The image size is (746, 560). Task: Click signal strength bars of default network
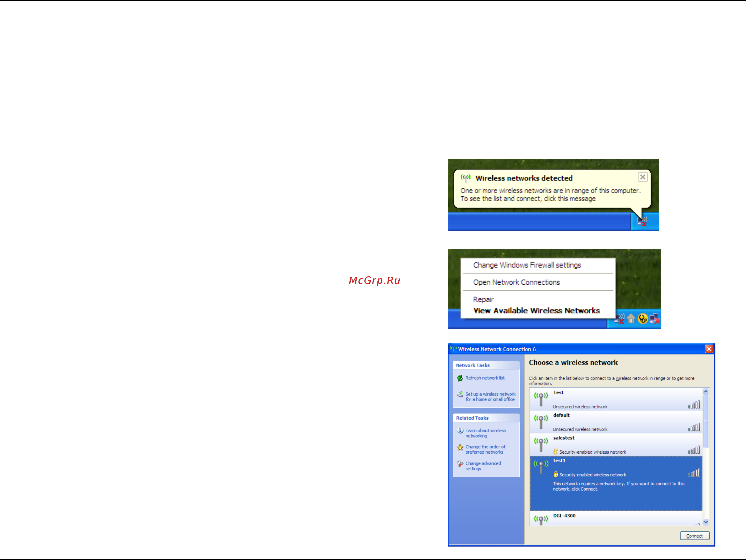tap(694, 427)
